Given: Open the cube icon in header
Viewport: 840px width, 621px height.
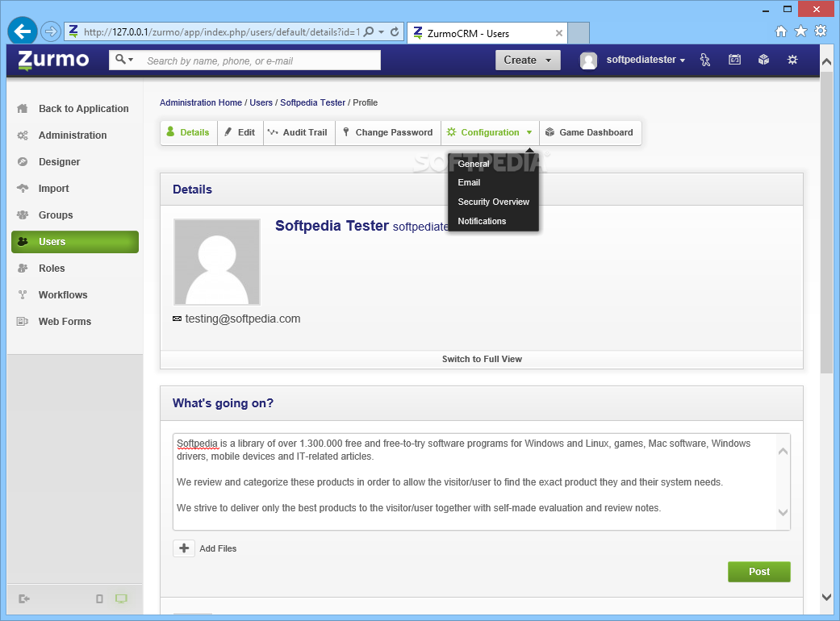Looking at the screenshot, I should pyautogui.click(x=763, y=60).
